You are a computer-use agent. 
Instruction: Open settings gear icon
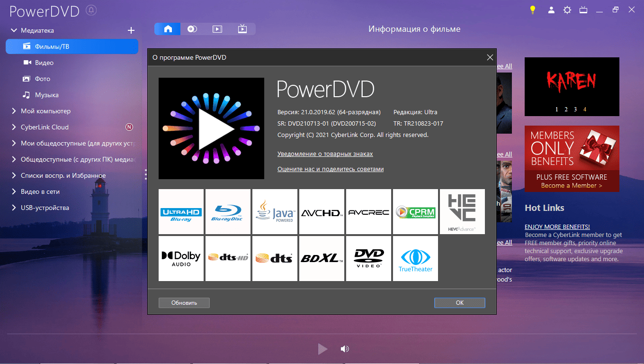pyautogui.click(x=567, y=10)
